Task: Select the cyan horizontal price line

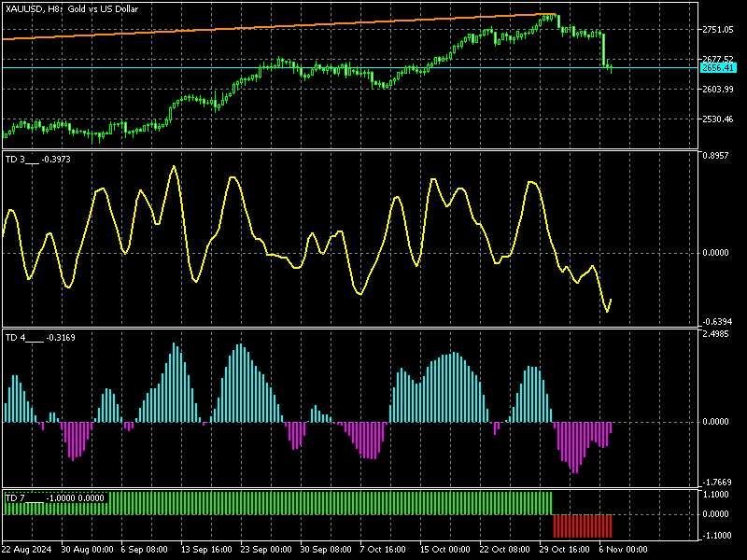Action: (350, 67)
